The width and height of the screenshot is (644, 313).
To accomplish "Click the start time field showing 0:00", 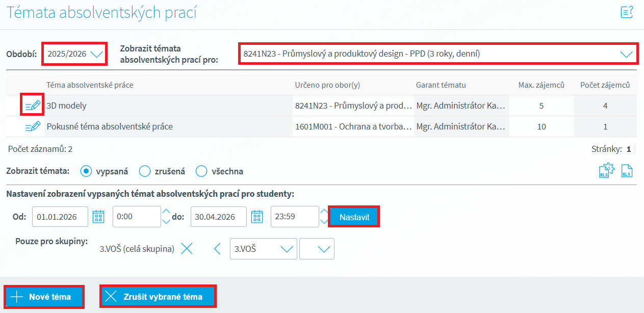I will point(136,217).
